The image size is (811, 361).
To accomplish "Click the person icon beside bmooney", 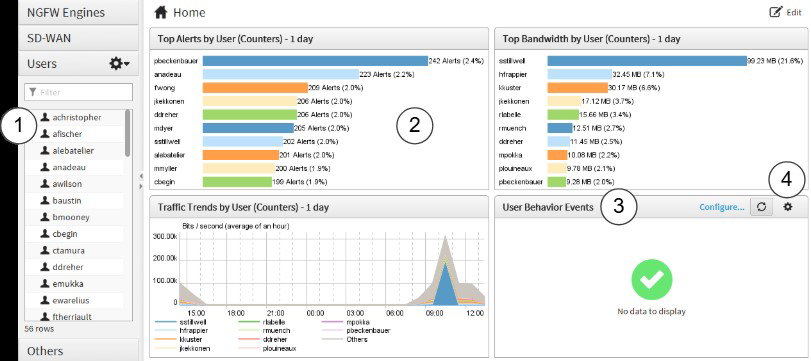I will (x=44, y=217).
